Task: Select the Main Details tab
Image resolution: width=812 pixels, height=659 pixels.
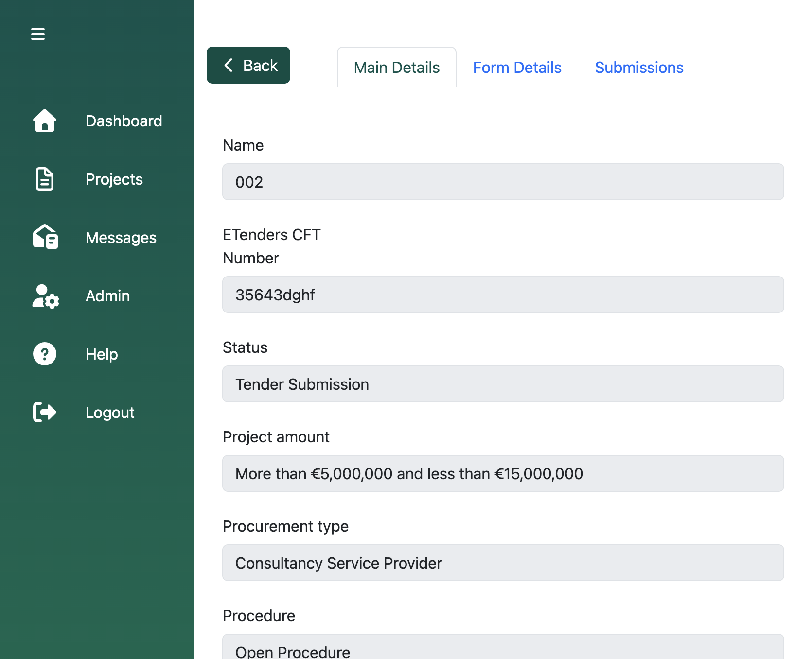Action: click(x=397, y=68)
